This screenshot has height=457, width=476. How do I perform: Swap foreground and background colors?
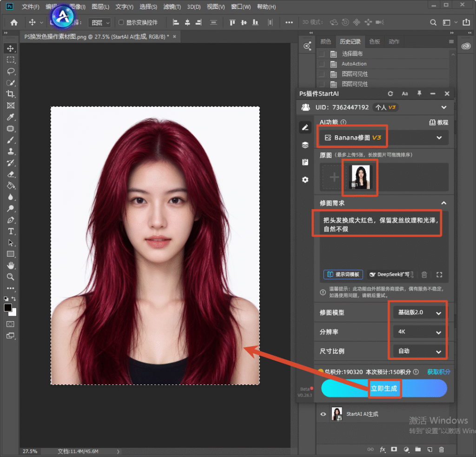click(13, 299)
